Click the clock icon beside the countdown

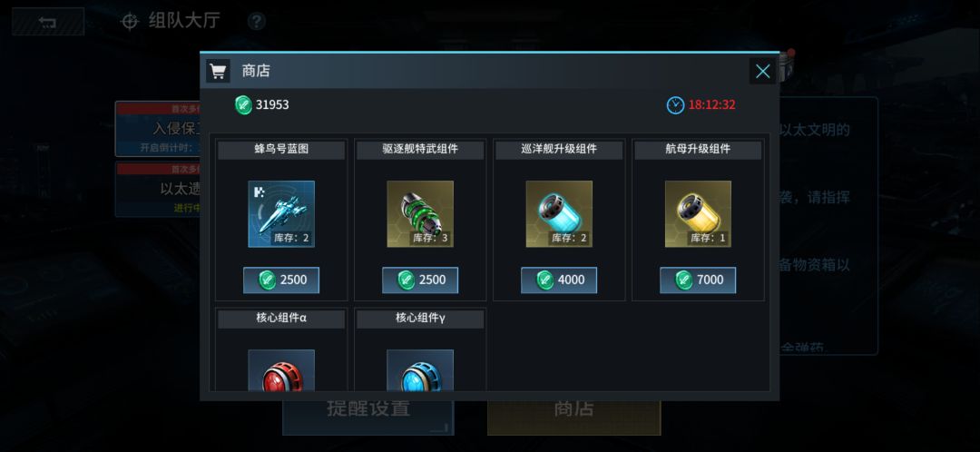click(x=676, y=105)
